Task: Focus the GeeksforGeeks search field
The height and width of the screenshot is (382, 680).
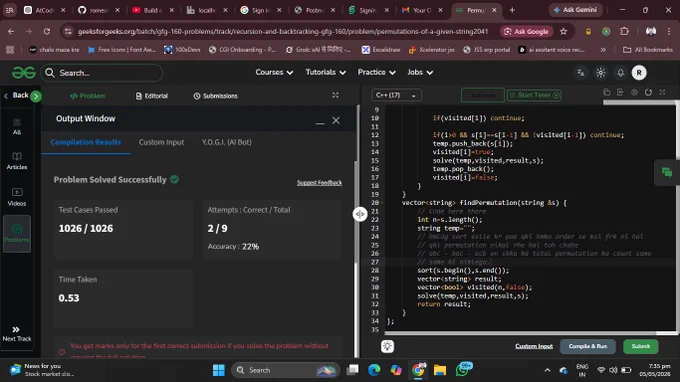Action: (x=102, y=73)
